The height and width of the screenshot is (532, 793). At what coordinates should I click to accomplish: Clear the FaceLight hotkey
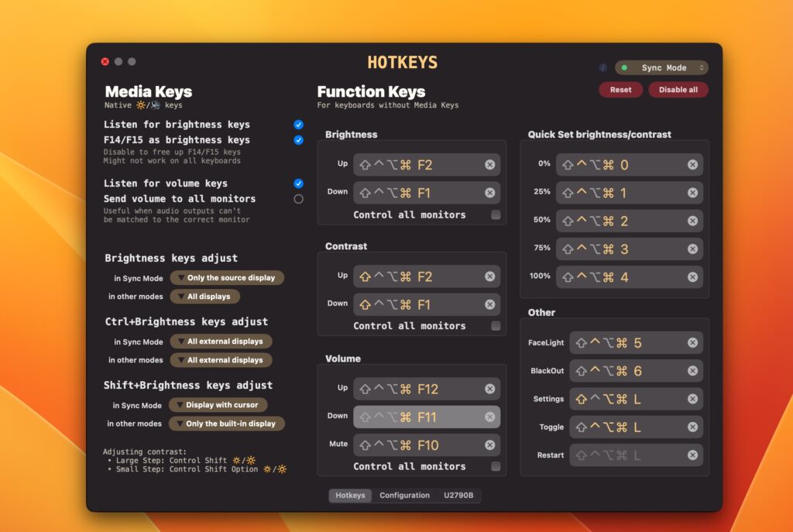pos(692,343)
